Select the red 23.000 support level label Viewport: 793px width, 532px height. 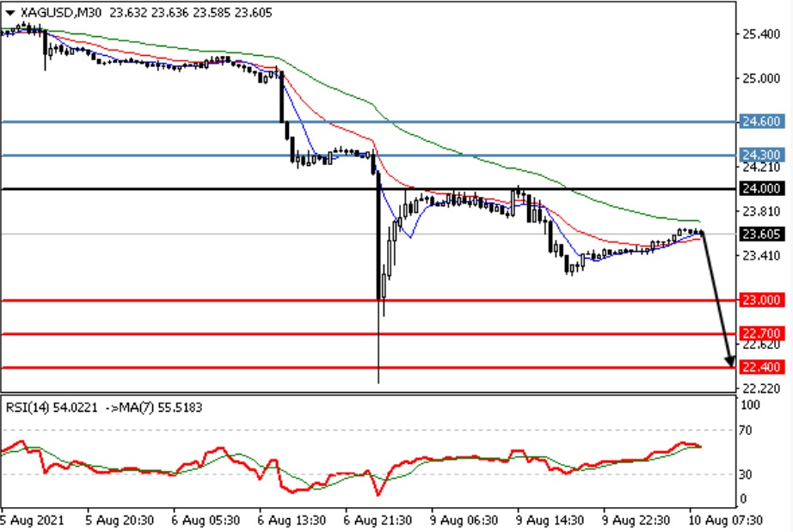pos(762,300)
